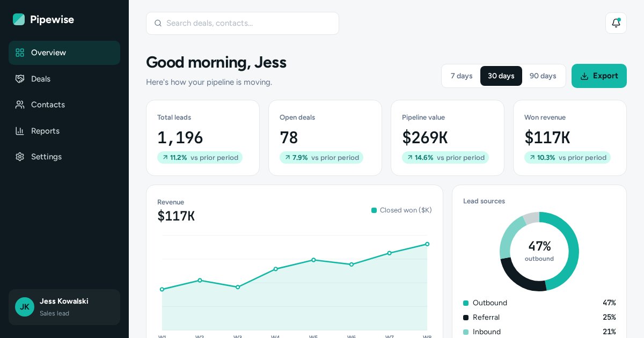Focus the Search deals, contacts field

pyautogui.click(x=243, y=23)
